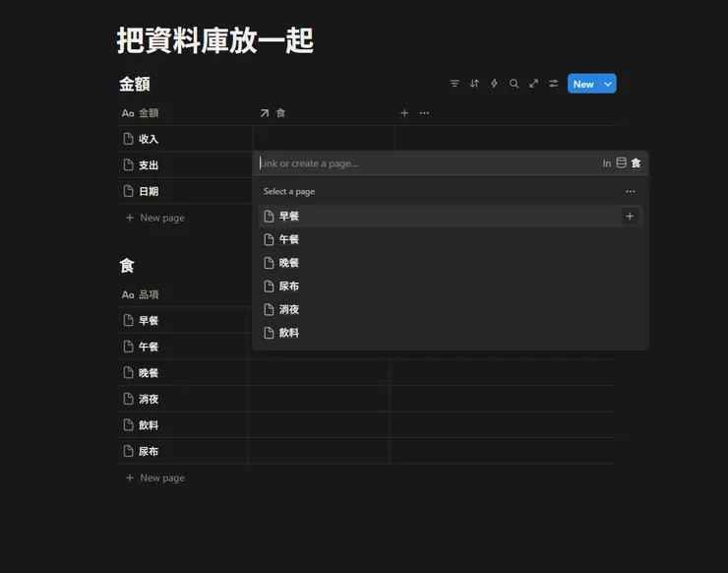Focus the Link or create a page field
Screen dimensions: 728x573
click(427, 163)
